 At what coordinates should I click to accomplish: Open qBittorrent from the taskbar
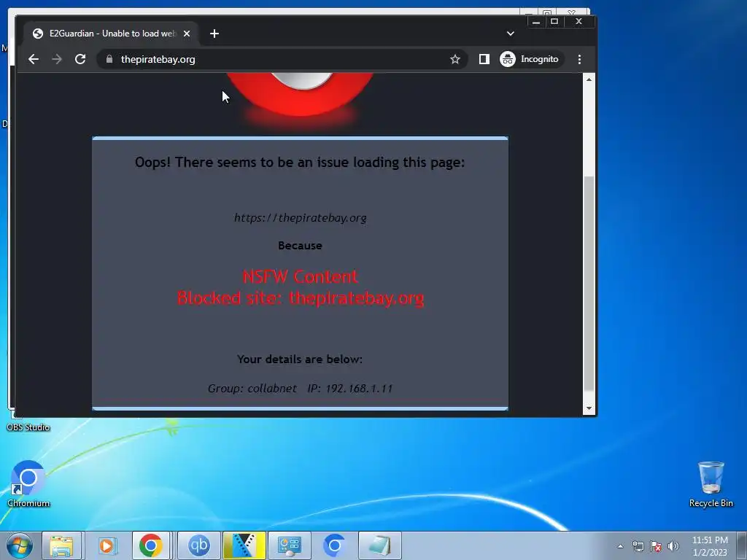click(198, 545)
